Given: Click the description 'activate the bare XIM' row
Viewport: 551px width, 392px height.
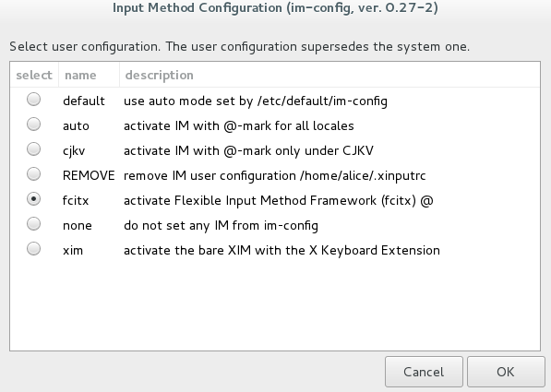Looking at the screenshot, I should click(x=281, y=251).
